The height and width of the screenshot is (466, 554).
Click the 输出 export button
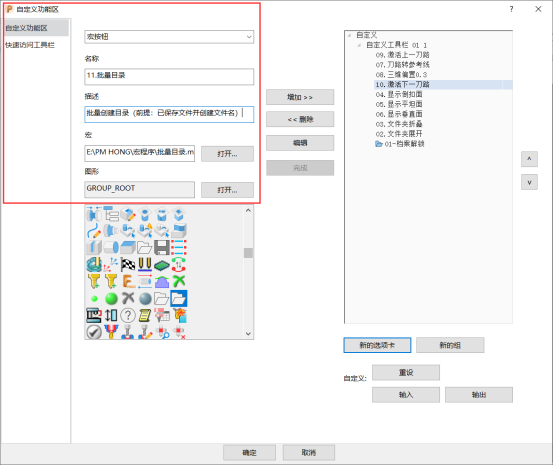coord(479,395)
